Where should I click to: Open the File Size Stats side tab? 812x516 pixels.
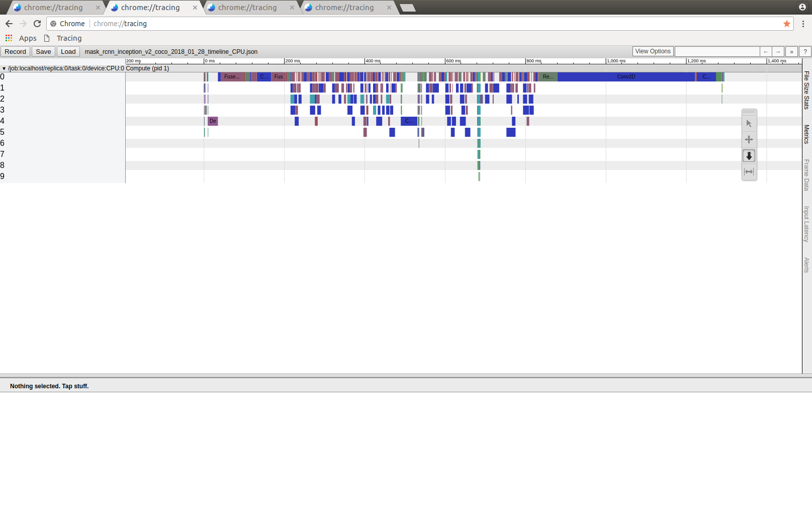point(806,90)
